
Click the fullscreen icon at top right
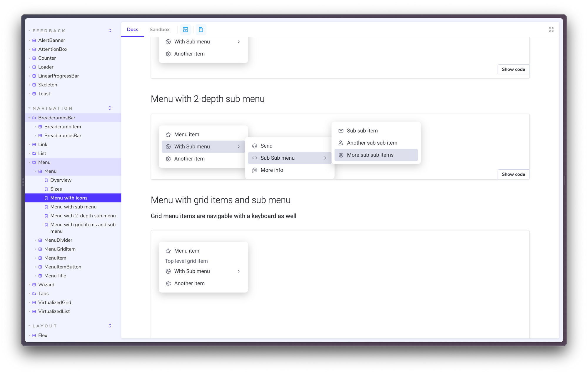(551, 30)
